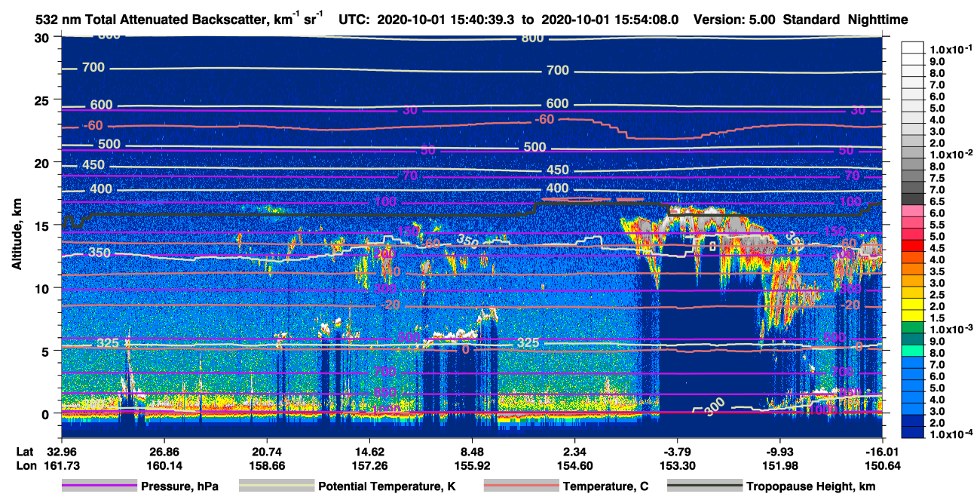Click longitude value 161.73
The width and height of the screenshot is (980, 503).
pos(63,465)
